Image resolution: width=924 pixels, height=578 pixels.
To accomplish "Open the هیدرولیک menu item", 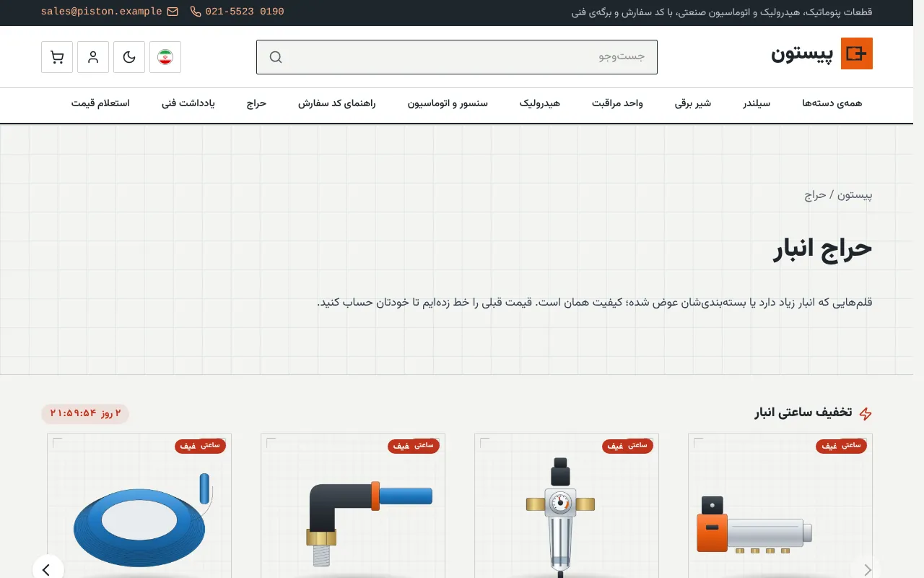I will point(540,103).
